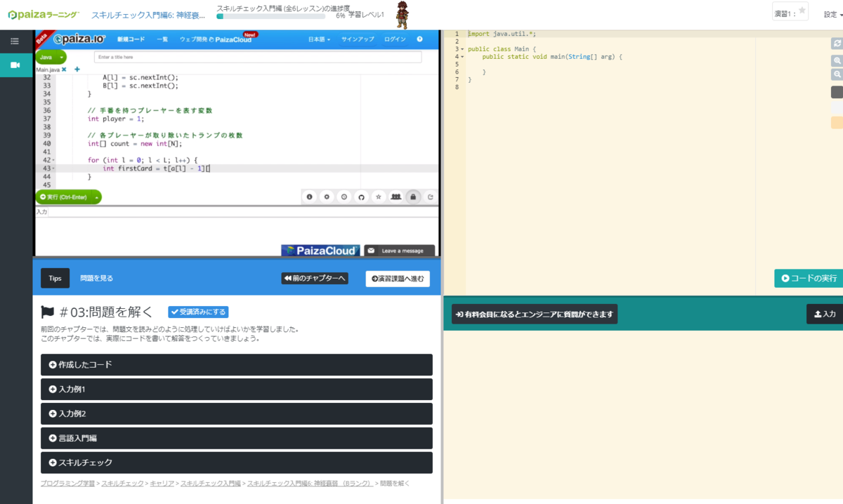This screenshot has height=504, width=843.
Task: Mark chapter complete with 受講済みにする
Action: coord(198,312)
